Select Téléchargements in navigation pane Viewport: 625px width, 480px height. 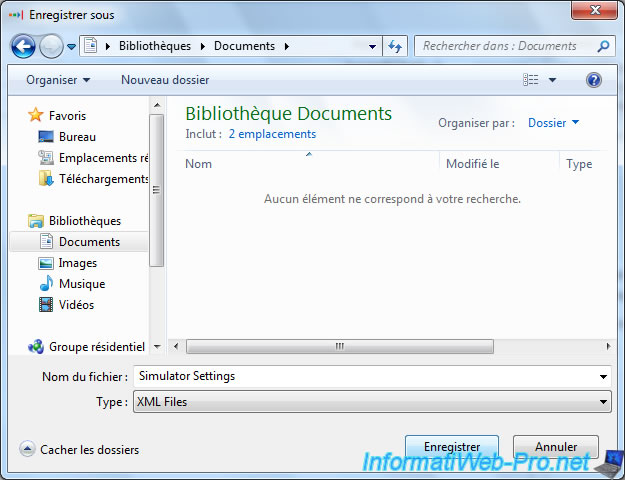(x=104, y=179)
